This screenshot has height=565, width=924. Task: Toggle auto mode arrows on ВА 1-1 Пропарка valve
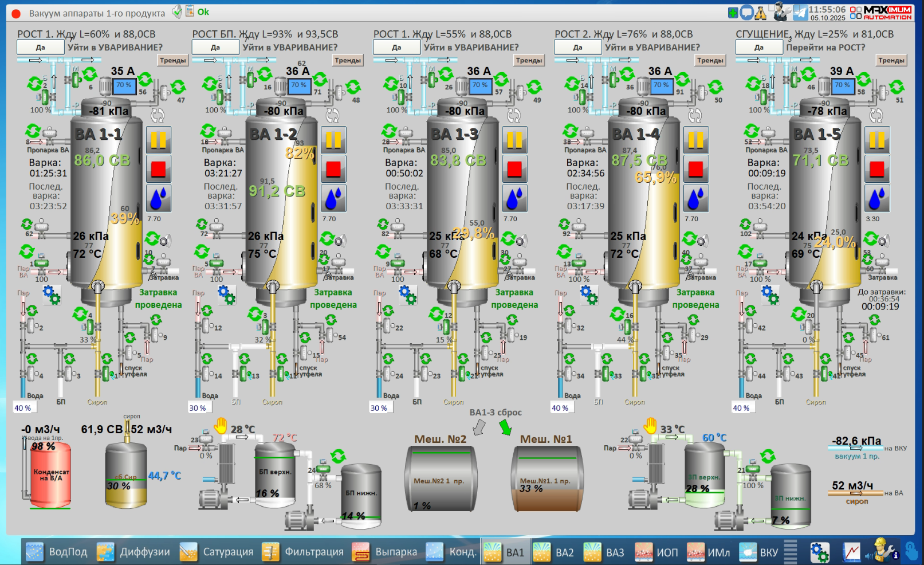[x=33, y=131]
